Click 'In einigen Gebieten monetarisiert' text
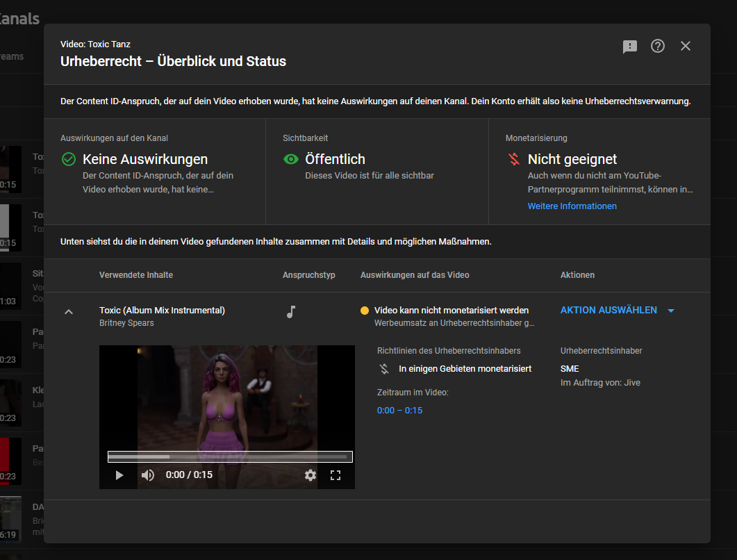Screen dimensions: 737x560 pyautogui.click(x=465, y=369)
